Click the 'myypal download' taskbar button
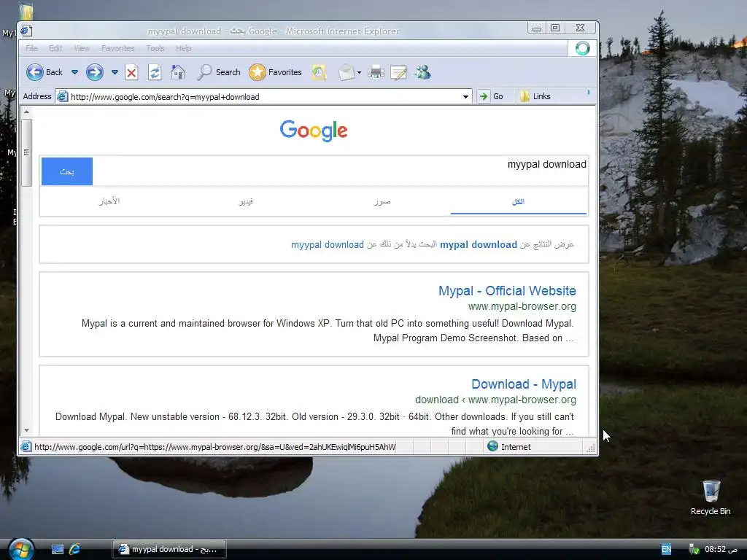747x560 pixels. pos(169,549)
